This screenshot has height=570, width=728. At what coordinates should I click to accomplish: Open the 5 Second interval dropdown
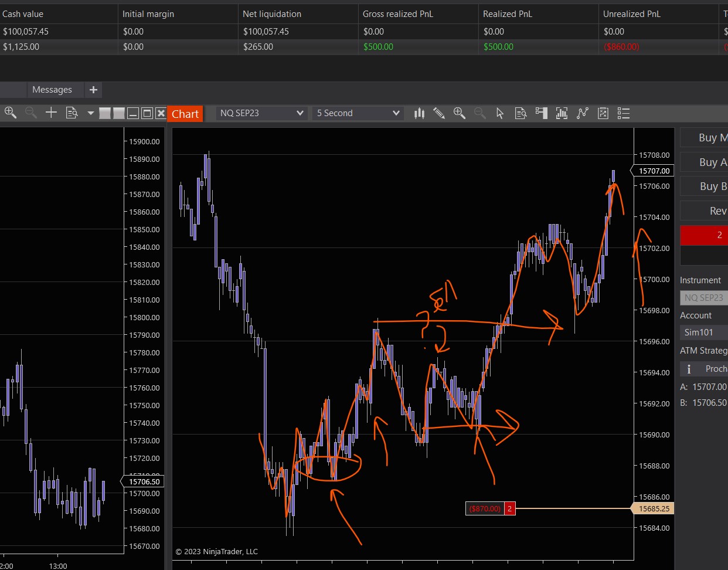pyautogui.click(x=358, y=113)
